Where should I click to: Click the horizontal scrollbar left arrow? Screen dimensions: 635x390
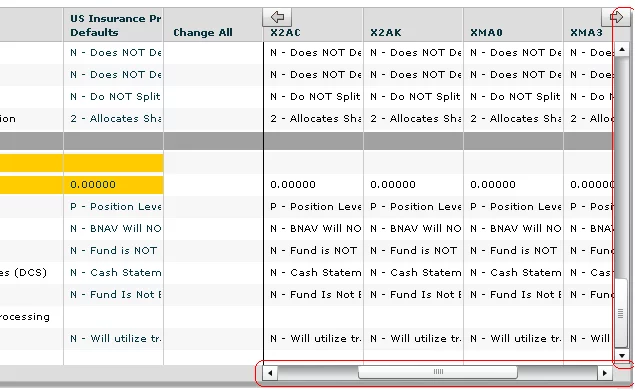pos(270,373)
